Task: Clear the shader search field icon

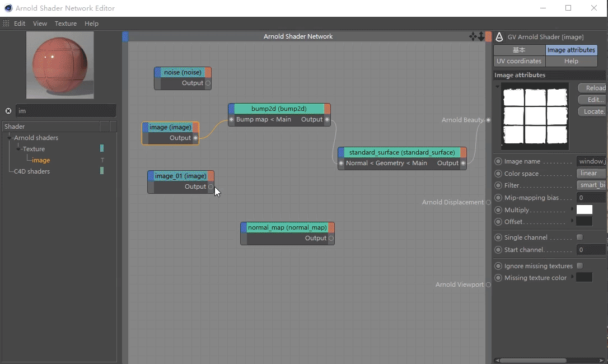Action: click(8, 111)
